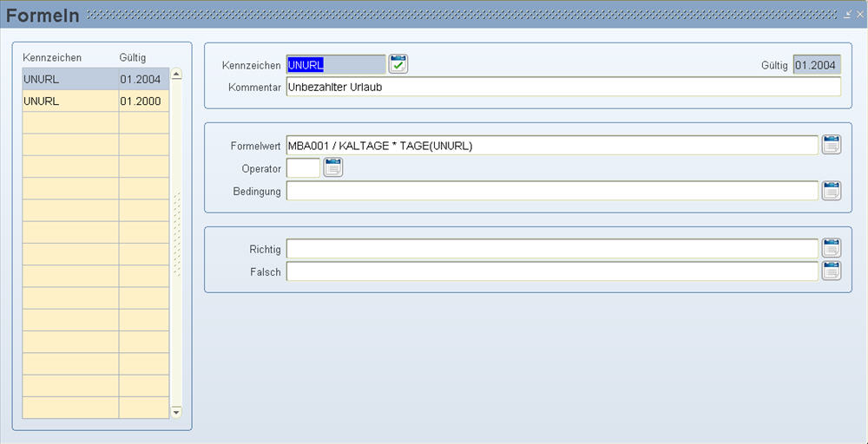Screen dimensions: 868x444
Task: Click the lookup icon next to Operator field
Action: tap(333, 167)
